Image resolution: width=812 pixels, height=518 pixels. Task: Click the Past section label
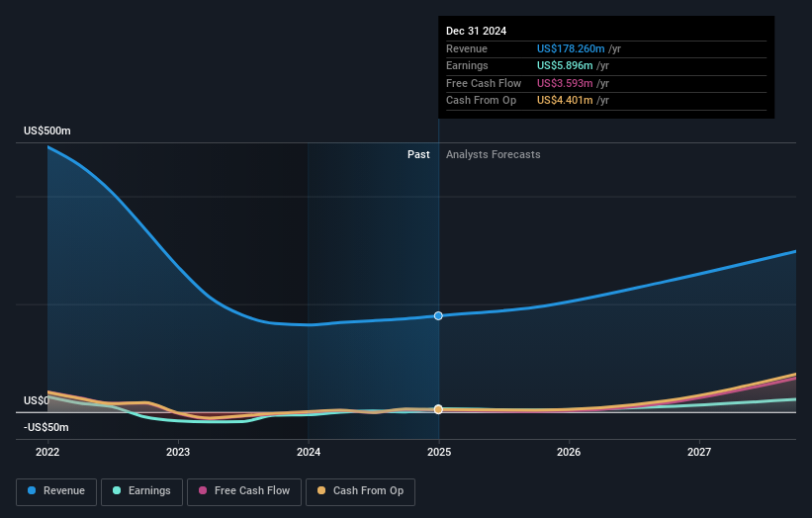tap(418, 154)
